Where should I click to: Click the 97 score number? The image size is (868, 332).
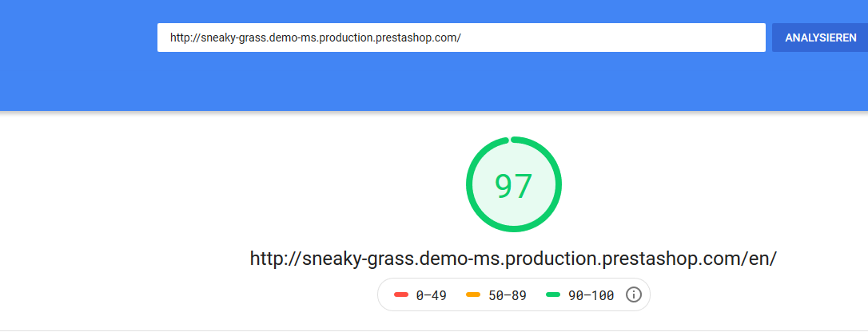(513, 185)
